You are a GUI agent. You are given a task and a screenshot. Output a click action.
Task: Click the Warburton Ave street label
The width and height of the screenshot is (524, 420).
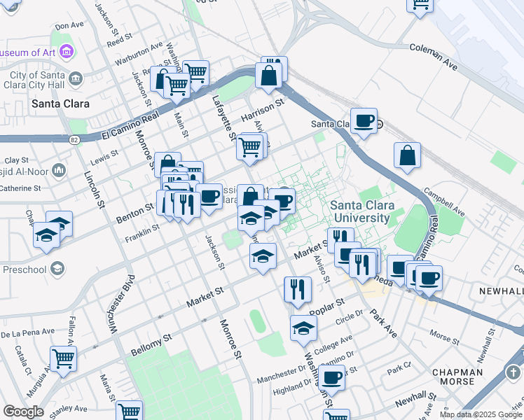[139, 53]
